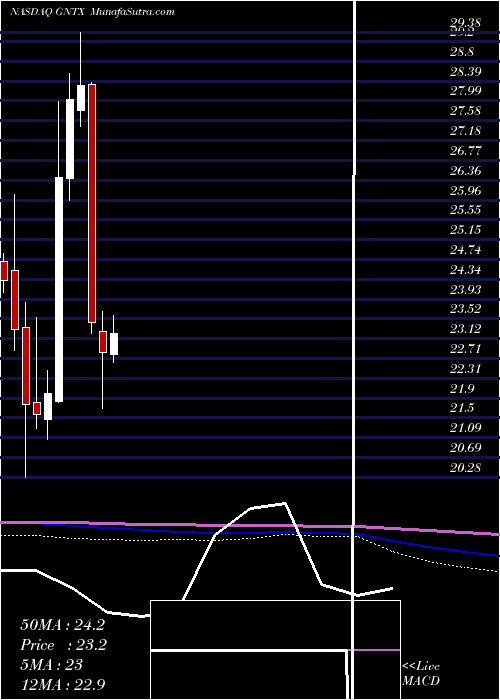
Task: Click the 20.28 price axis label
Action: point(466,468)
